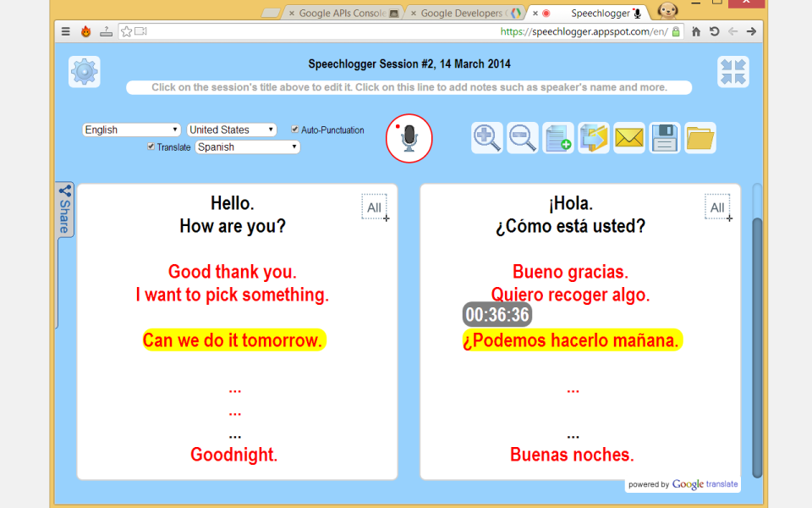Click the new session document icon
Image resolution: width=812 pixels, height=508 pixels.
tap(558, 138)
